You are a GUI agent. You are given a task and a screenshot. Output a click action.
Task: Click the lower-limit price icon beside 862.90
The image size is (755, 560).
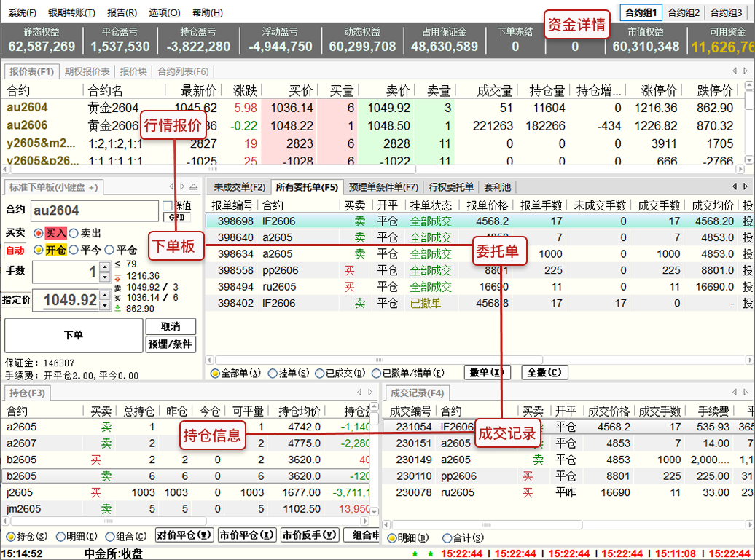tap(119, 308)
